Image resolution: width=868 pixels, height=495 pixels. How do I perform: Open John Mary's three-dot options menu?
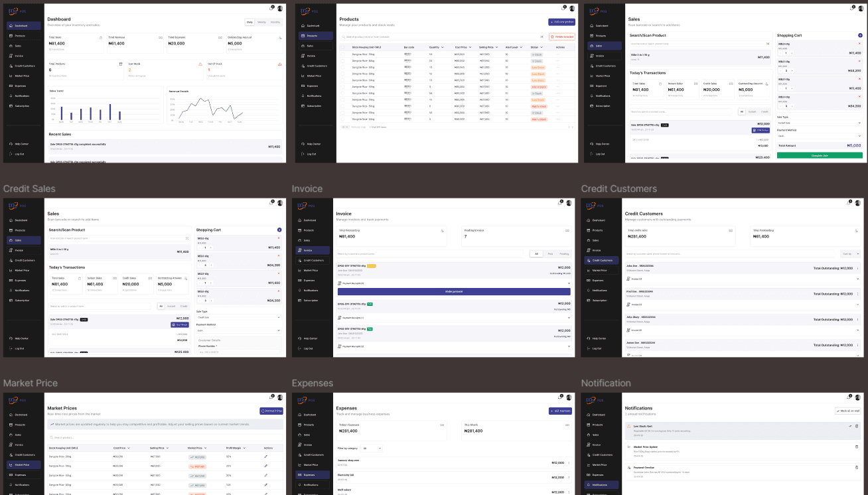click(857, 319)
